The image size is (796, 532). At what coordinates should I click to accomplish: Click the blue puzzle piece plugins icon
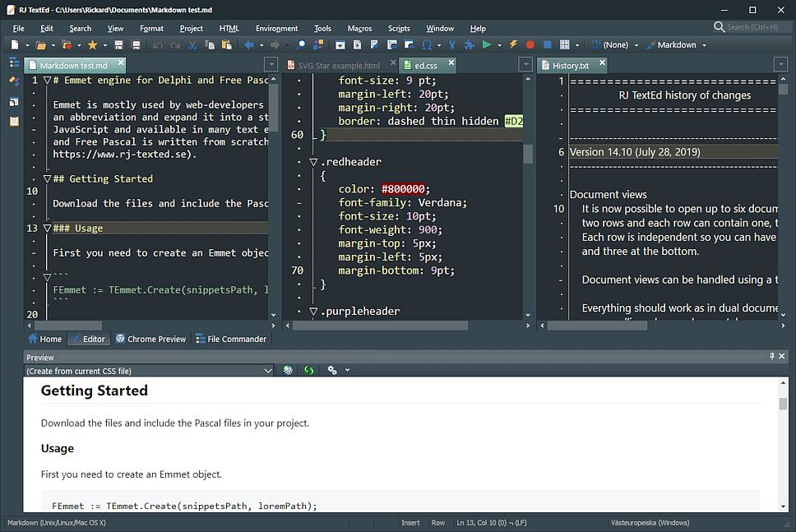point(470,45)
